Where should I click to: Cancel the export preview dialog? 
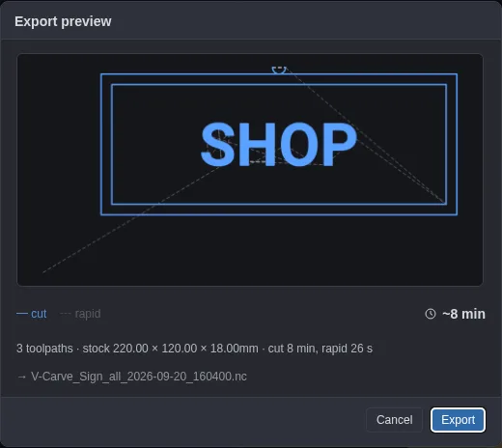tap(394, 420)
